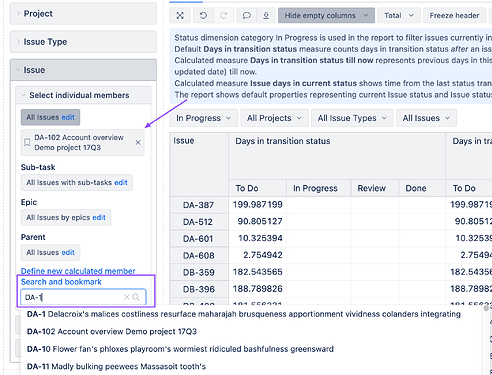Click the DA-512 issue row
Viewport: 492px width, 375px height.
(199, 222)
